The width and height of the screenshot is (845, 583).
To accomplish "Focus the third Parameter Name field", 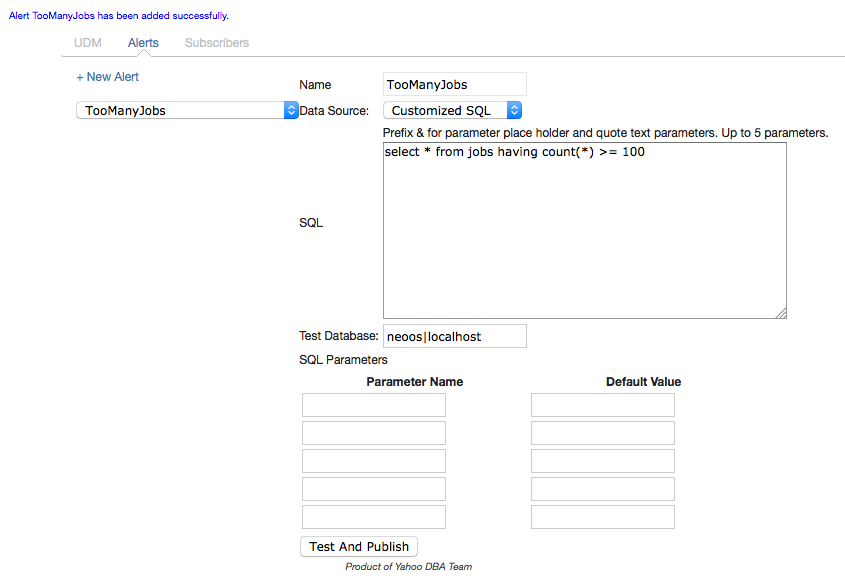I will [x=374, y=461].
